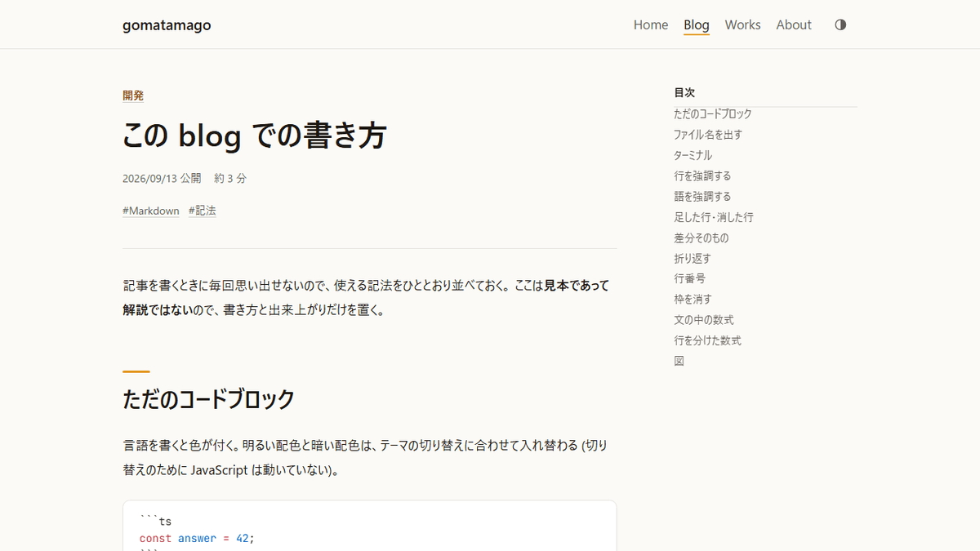This screenshot has height=551, width=980.
Task: Go to the Home nav item
Action: click(651, 24)
